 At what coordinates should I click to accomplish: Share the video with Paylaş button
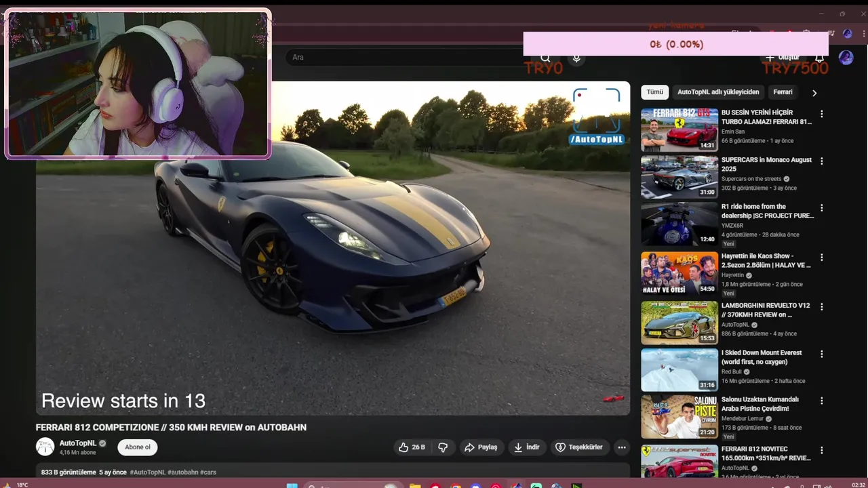point(481,447)
